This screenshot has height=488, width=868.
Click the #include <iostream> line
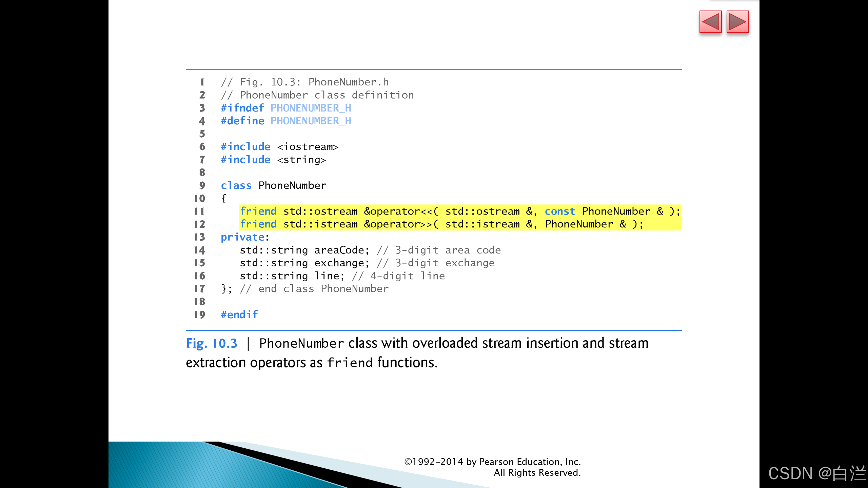(x=279, y=147)
